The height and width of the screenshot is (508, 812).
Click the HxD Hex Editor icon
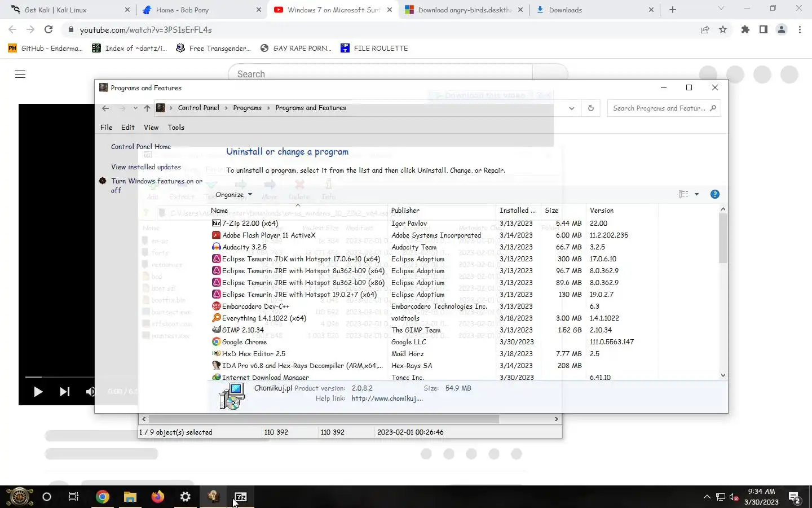point(216,354)
